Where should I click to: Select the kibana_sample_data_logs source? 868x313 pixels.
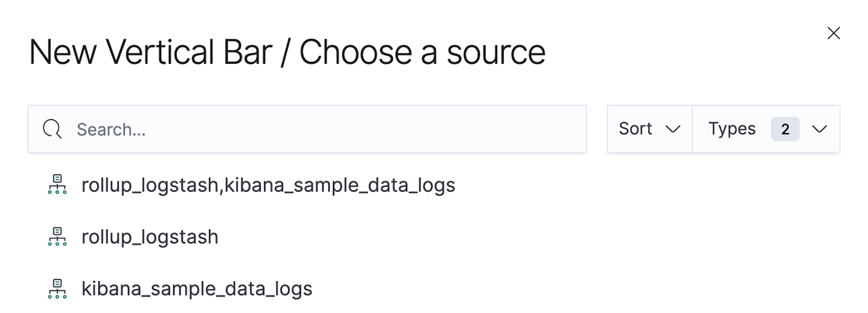coord(197,289)
